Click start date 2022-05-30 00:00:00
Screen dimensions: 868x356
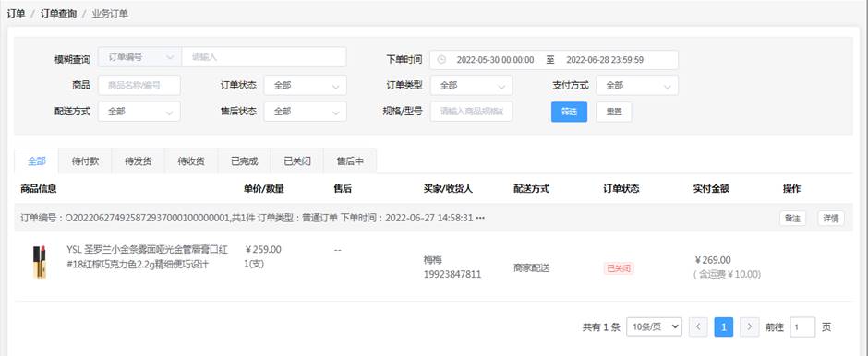point(495,60)
